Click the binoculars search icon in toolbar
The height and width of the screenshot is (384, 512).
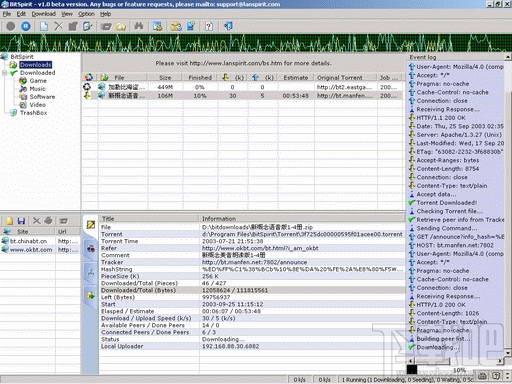139,26
